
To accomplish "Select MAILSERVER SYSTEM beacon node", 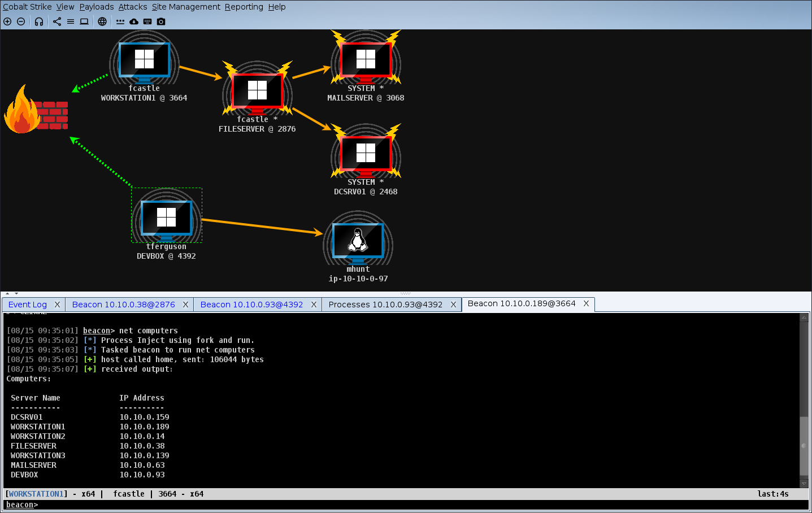I will [x=366, y=59].
